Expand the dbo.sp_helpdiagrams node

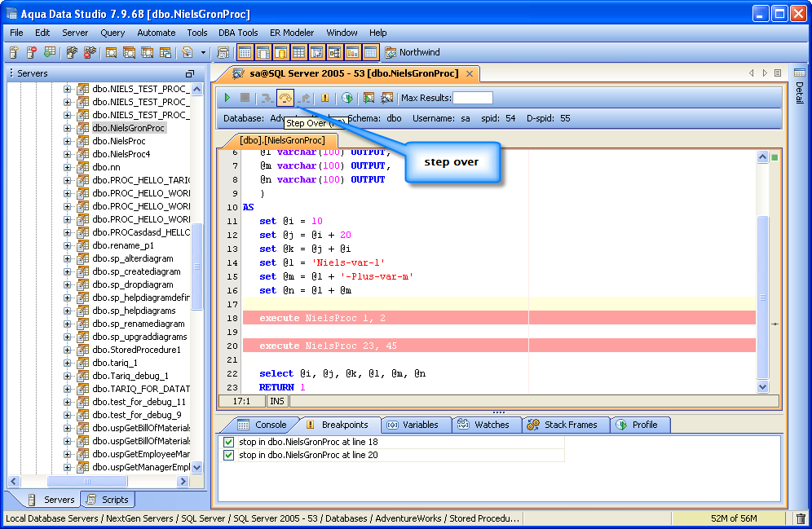click(x=68, y=311)
